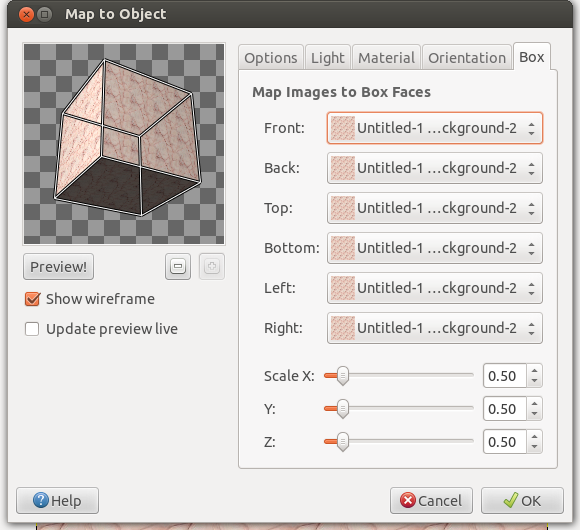This screenshot has width=580, height=530.
Task: Click the Z scale slider handle
Action: click(x=343, y=442)
